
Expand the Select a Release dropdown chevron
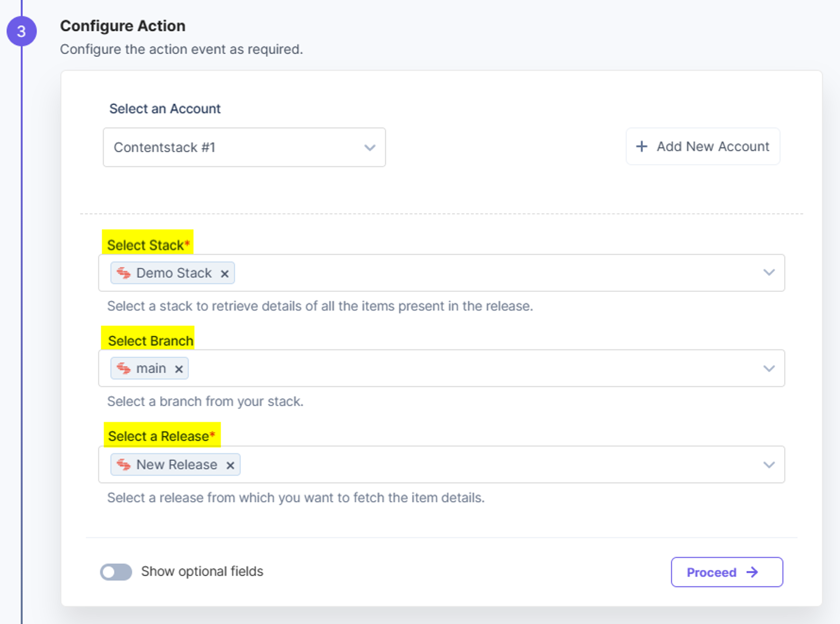pos(769,465)
